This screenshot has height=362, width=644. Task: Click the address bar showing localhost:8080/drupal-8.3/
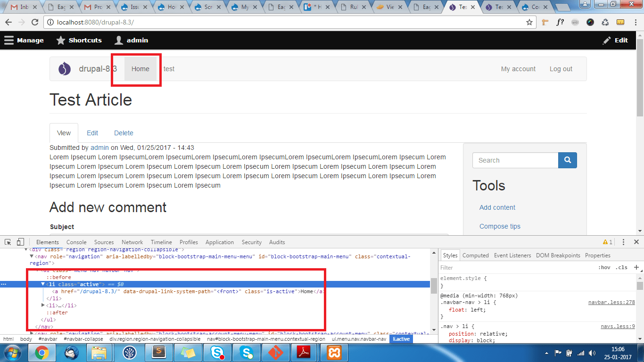pos(291,22)
